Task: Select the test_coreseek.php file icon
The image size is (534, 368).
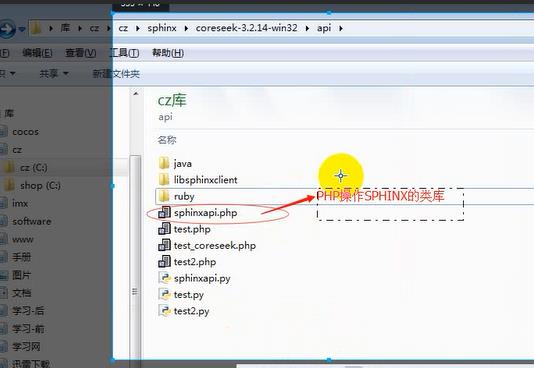Action: click(x=164, y=245)
